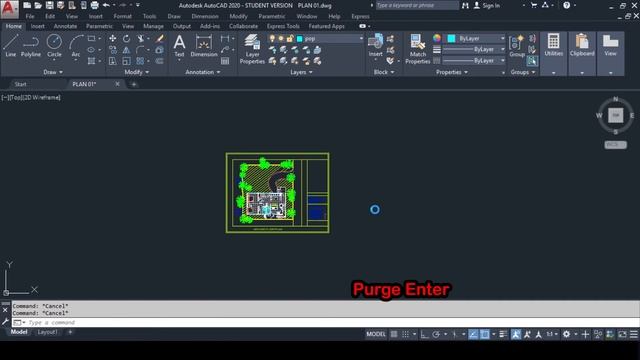Click the Open file icon
This screenshot has width=640, height=360.
click(x=38, y=5)
